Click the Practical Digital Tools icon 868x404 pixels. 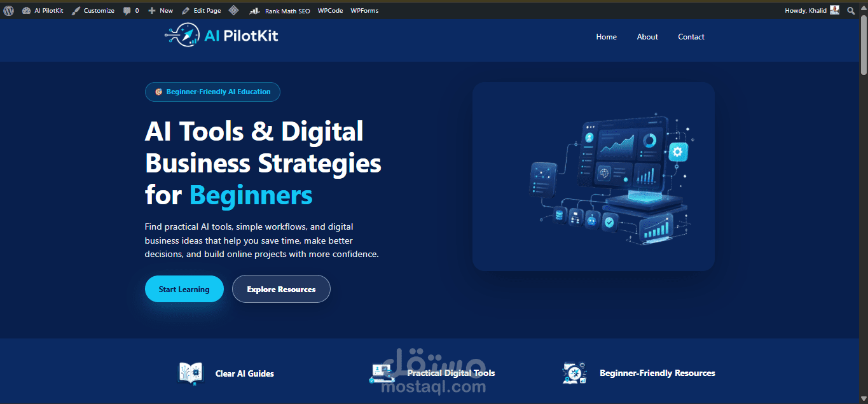coord(382,373)
